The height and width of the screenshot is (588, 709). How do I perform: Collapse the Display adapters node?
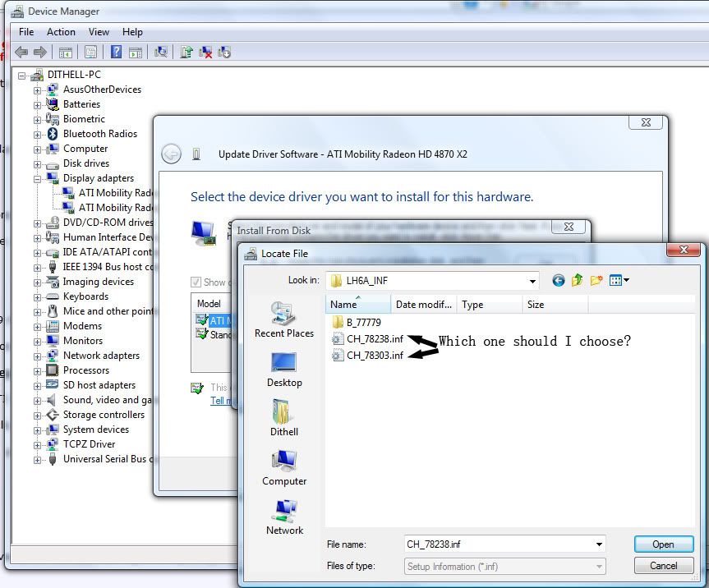pyautogui.click(x=37, y=179)
